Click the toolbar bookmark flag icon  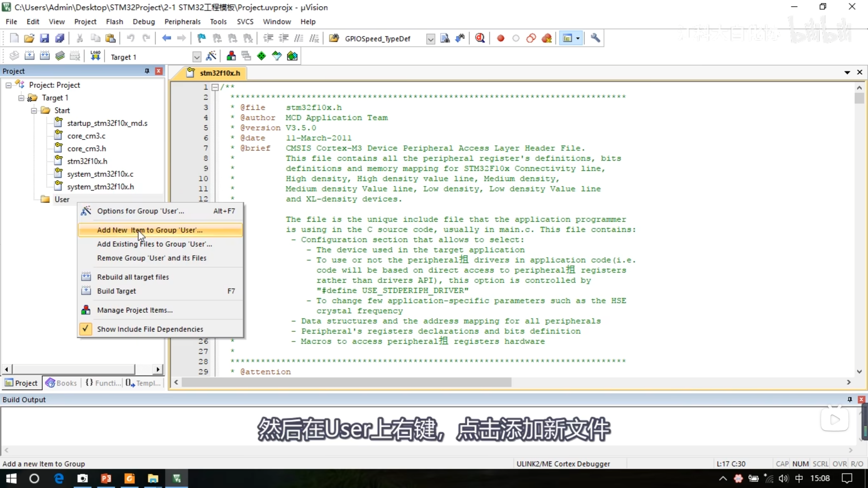point(201,38)
